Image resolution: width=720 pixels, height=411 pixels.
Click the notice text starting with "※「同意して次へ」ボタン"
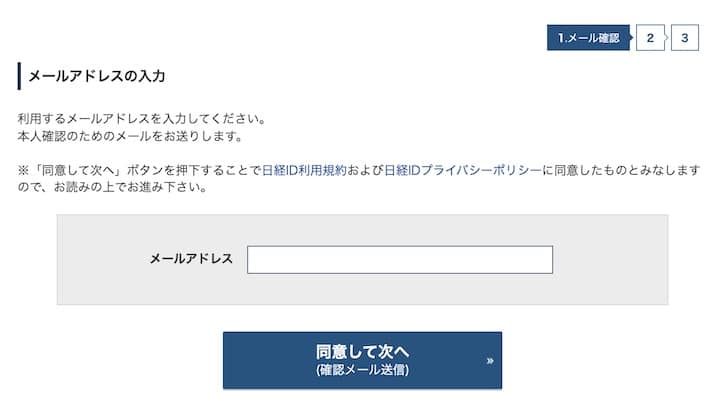point(140,170)
